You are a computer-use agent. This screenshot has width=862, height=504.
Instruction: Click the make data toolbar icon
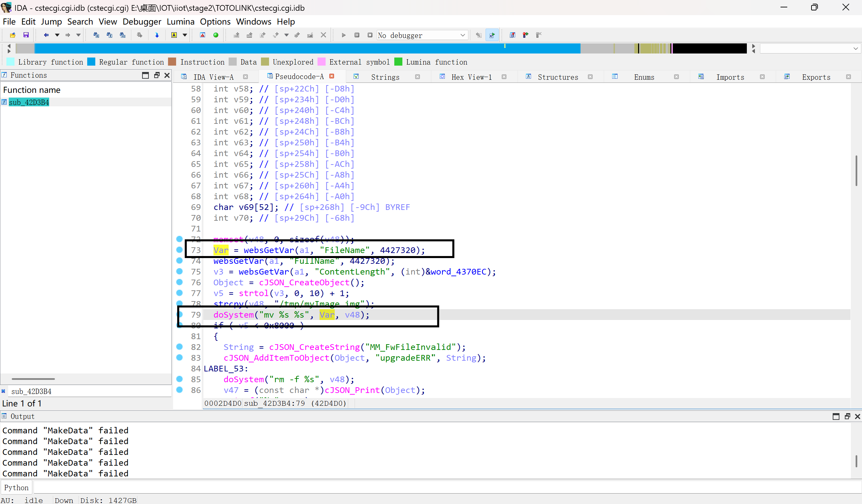(x=250, y=35)
